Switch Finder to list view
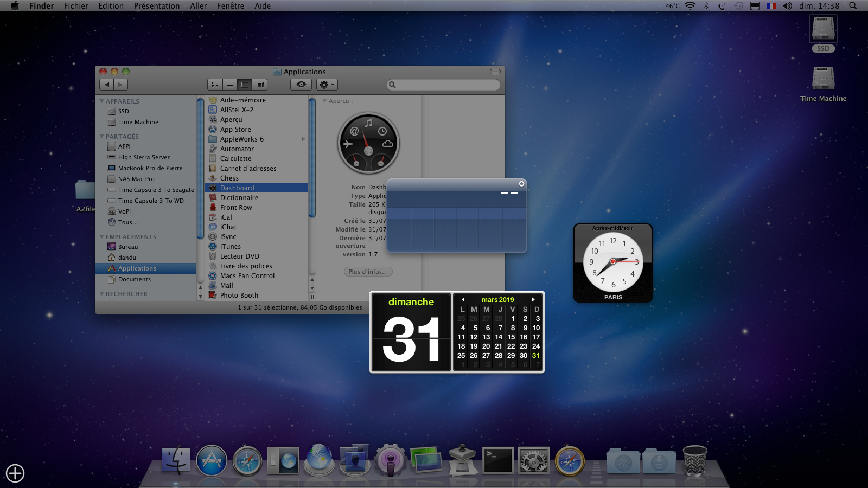 click(230, 85)
